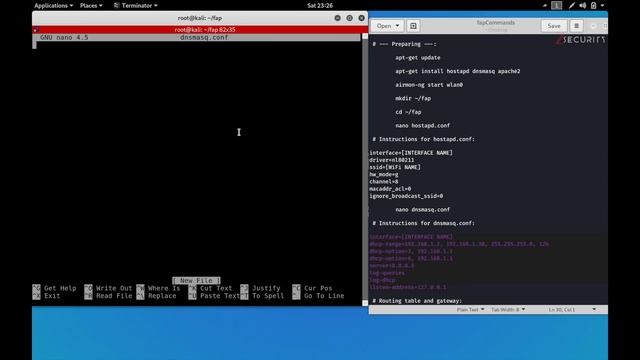
Task: Click 'ignore_broadcast_ssid=0' line
Action: point(406,196)
